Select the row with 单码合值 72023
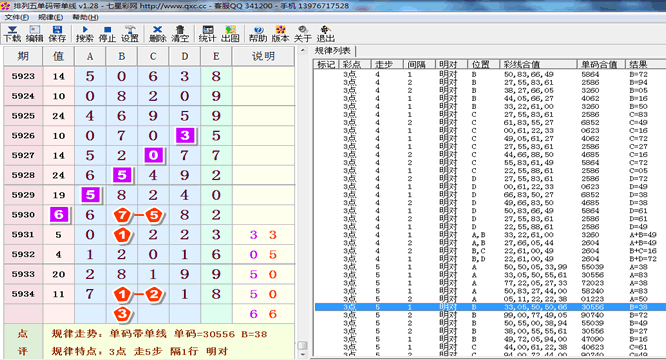Screen dimensions: 666x360 click(490, 283)
